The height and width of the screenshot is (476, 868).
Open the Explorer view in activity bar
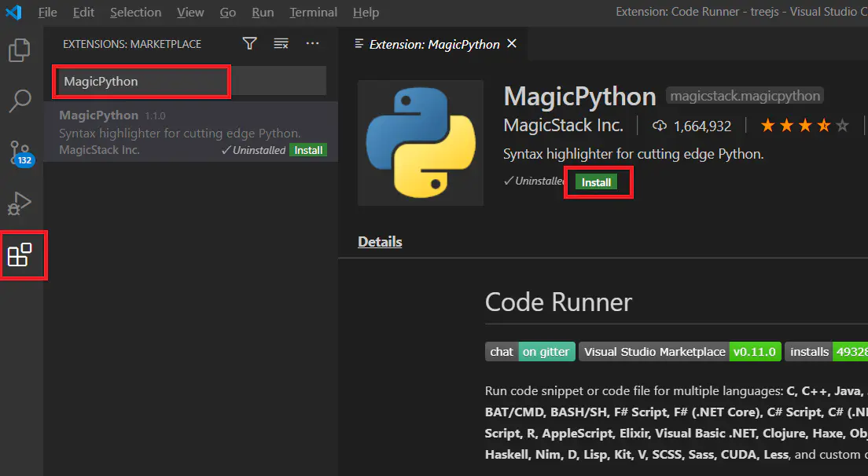pos(19,51)
